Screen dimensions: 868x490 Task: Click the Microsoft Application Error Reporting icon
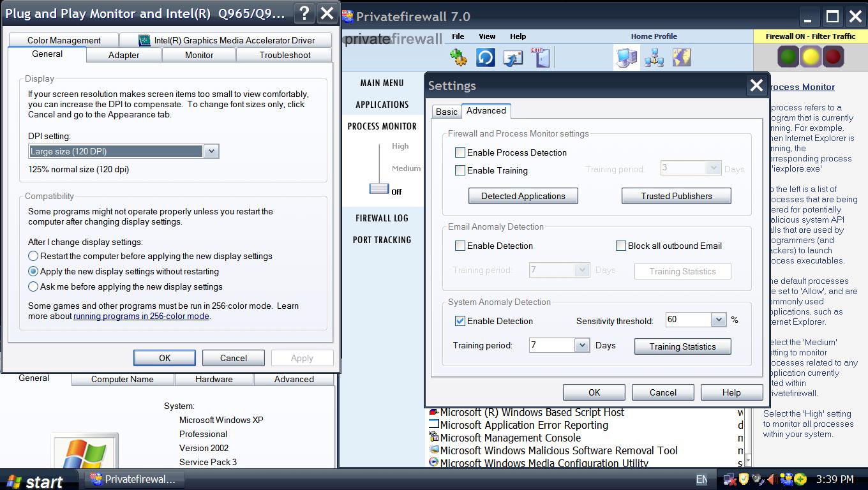pos(434,425)
